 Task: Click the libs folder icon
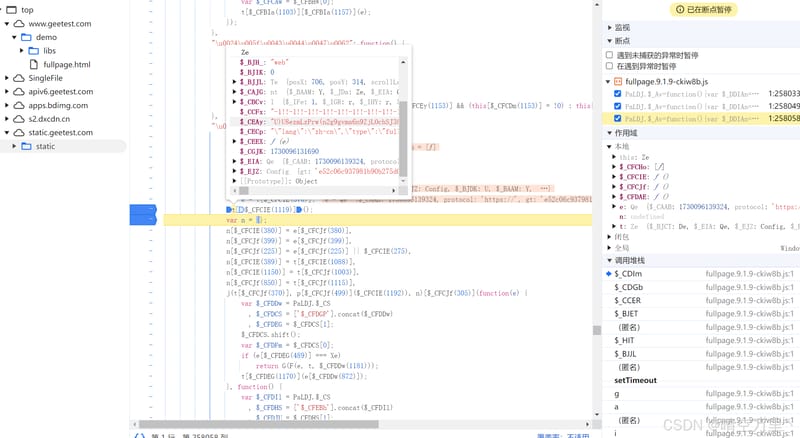(34, 51)
